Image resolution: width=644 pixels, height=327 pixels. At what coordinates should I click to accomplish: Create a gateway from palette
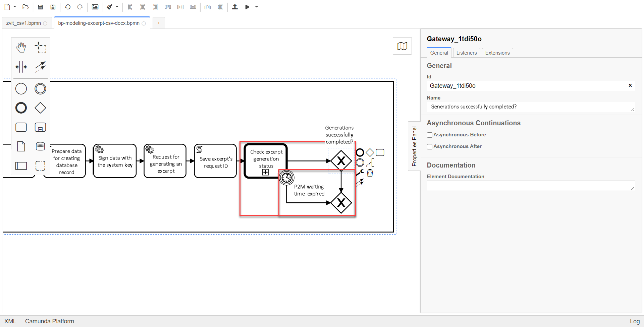[40, 108]
